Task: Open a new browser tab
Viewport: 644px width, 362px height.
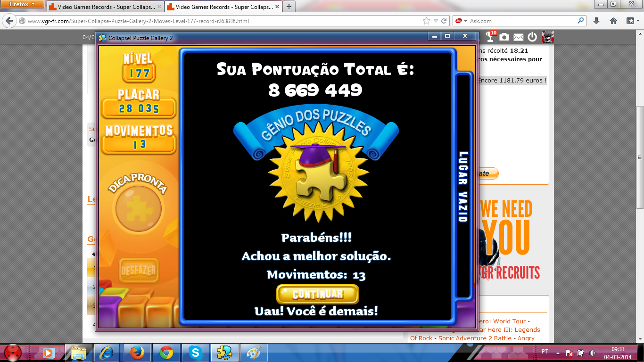Action: click(x=289, y=7)
